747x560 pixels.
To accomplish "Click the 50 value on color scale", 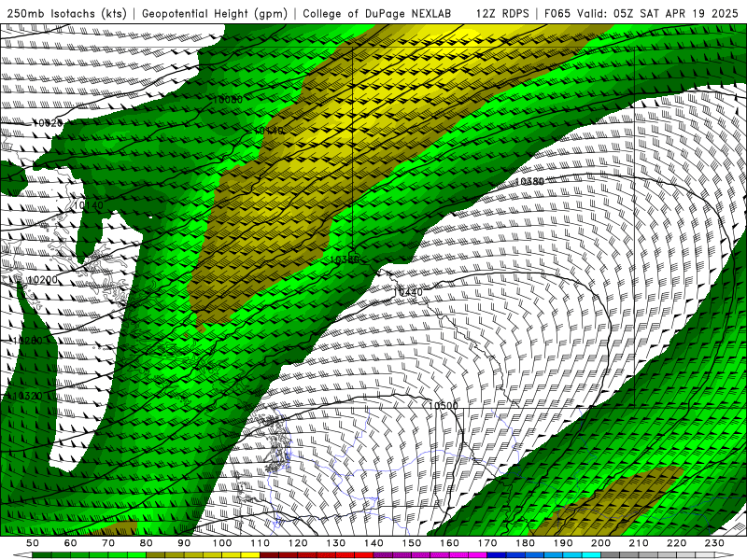I will (x=33, y=543).
